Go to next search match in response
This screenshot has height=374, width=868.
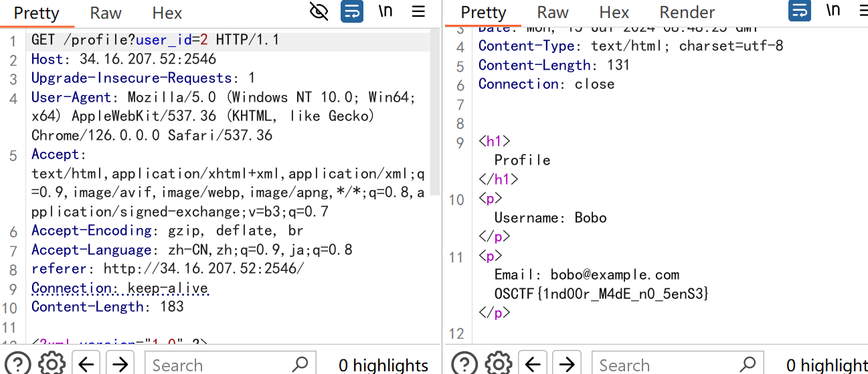pyautogui.click(x=567, y=364)
